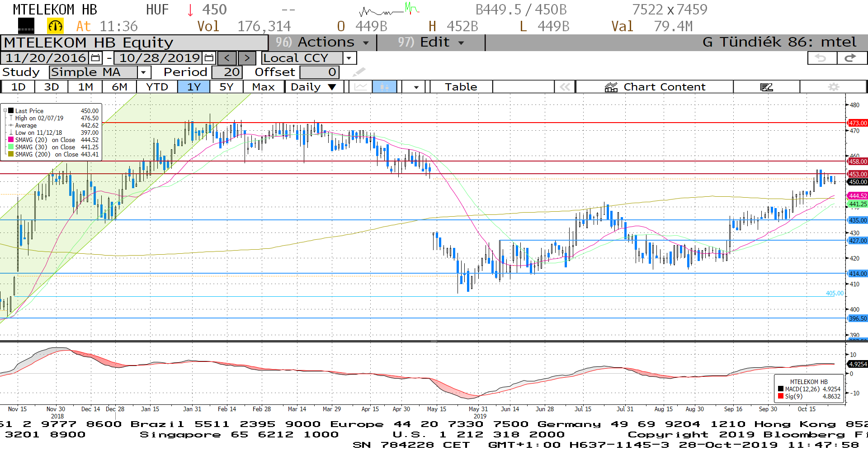This screenshot has height=470, width=868.
Task: Open the Edit dropdown menu
Action: coord(431,42)
